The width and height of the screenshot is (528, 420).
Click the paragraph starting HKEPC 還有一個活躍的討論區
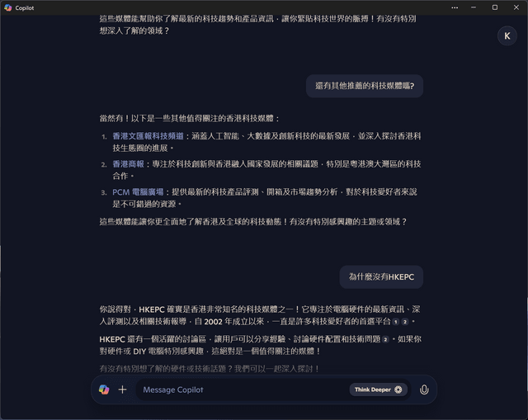(x=260, y=345)
